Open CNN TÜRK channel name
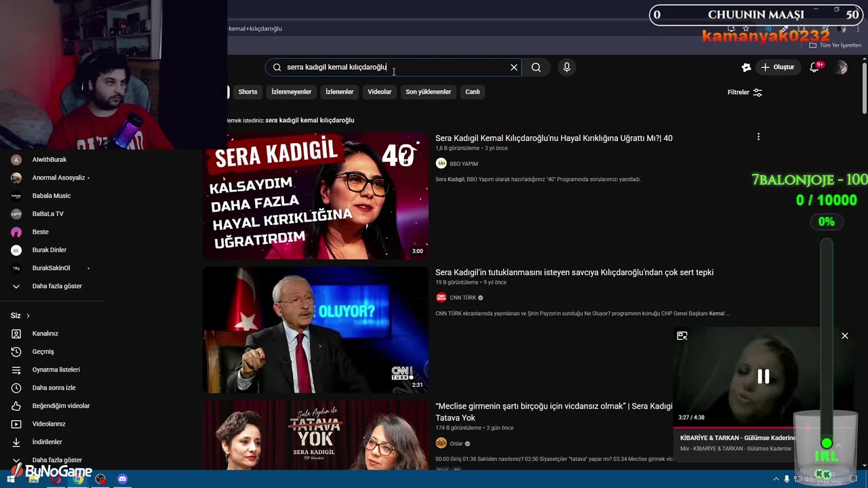Screen dimensions: 868x488 coord(463,298)
